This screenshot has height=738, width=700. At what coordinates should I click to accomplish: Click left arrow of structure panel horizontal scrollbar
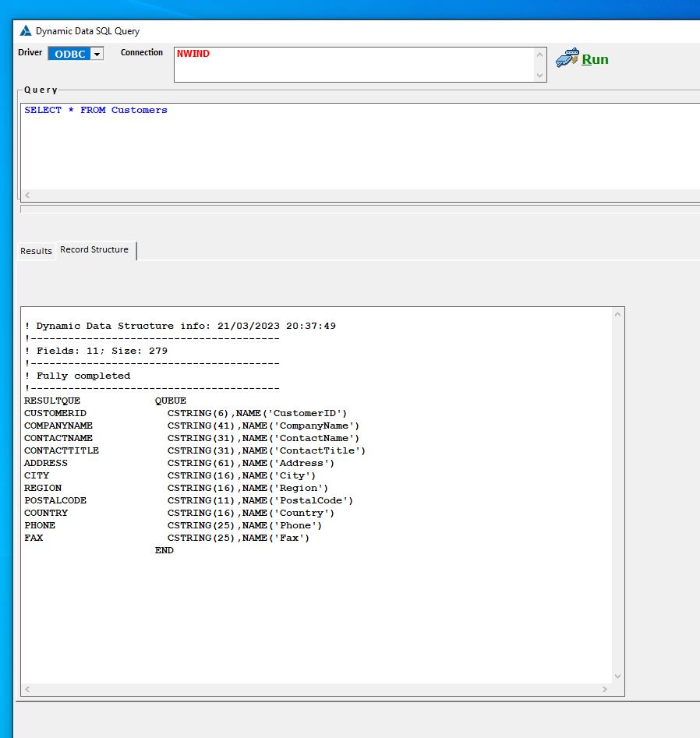[27, 690]
